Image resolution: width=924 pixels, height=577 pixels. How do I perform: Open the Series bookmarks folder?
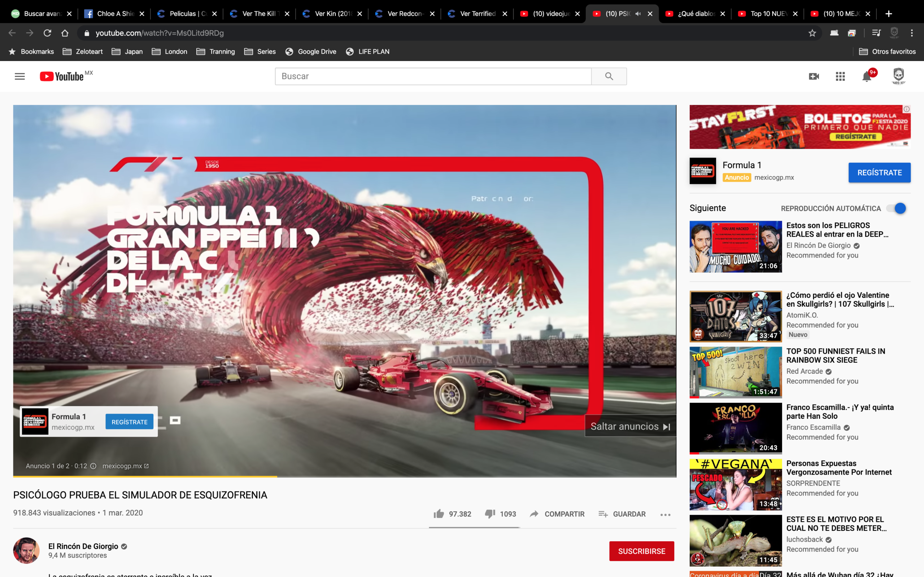pyautogui.click(x=260, y=52)
